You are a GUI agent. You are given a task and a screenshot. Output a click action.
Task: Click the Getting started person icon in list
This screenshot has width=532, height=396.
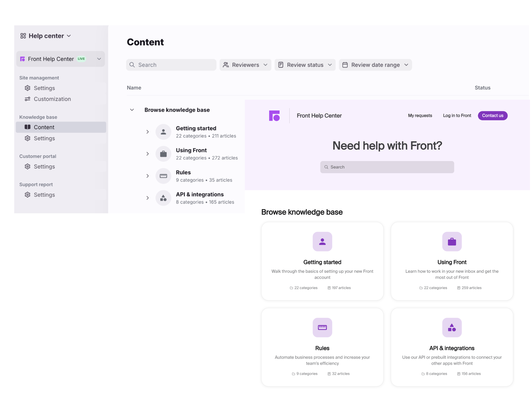coord(163,132)
